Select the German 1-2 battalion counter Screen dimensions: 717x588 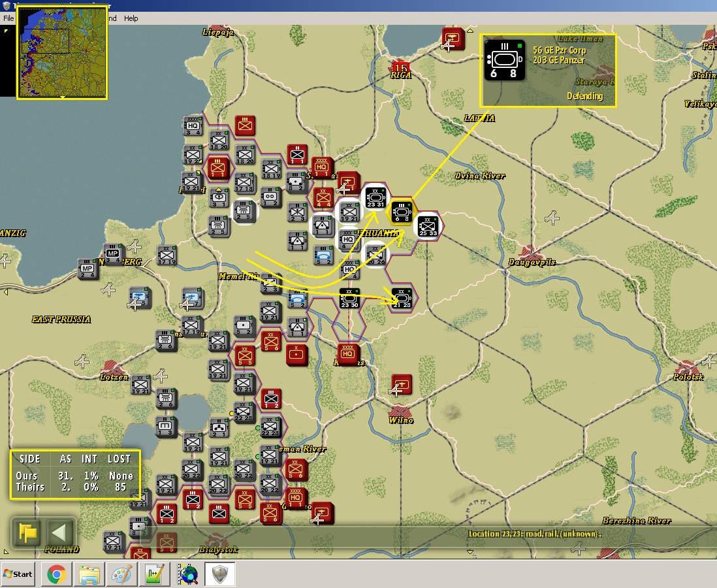[x=270, y=197]
